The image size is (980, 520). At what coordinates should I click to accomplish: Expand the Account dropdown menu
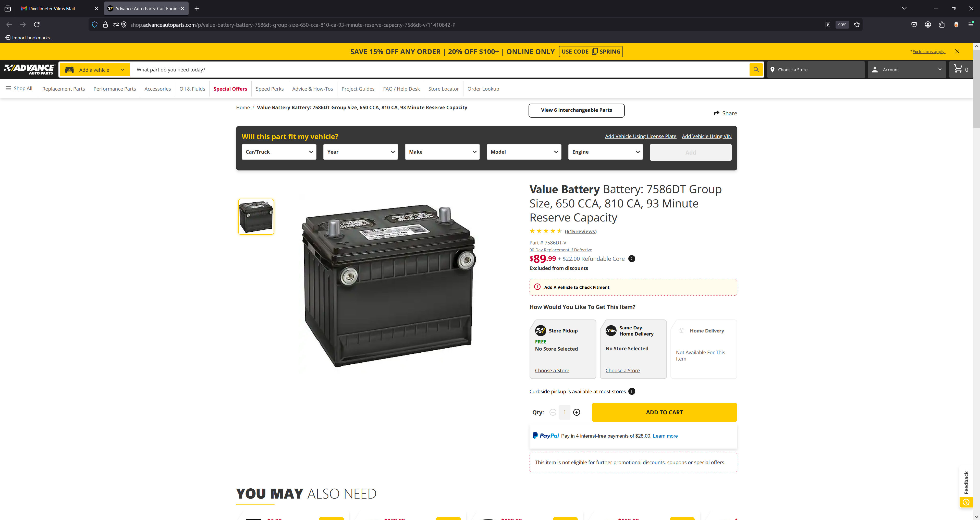[906, 70]
